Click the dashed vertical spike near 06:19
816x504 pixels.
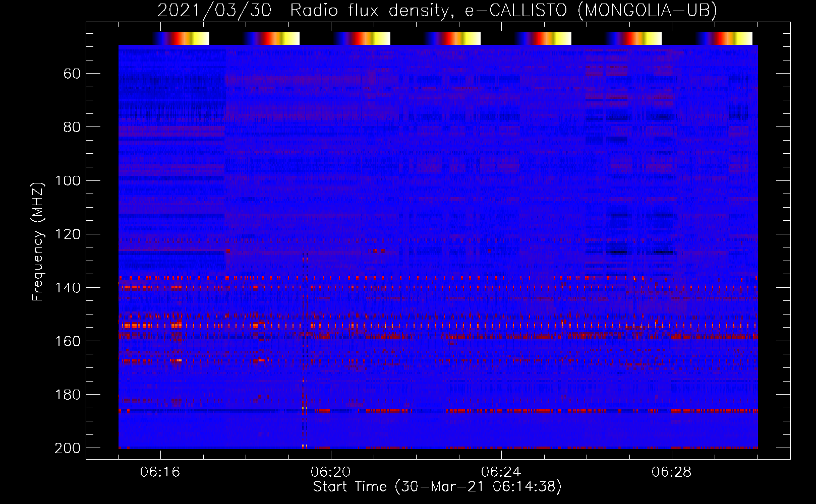pos(305,350)
